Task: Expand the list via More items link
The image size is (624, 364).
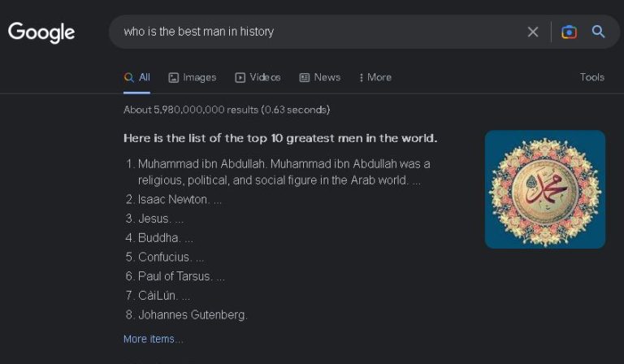Action: [x=154, y=339]
